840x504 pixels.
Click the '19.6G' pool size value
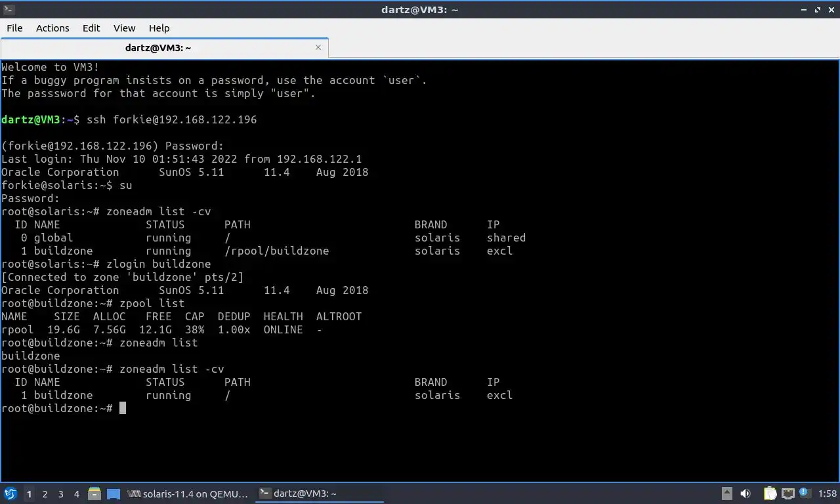(64, 329)
